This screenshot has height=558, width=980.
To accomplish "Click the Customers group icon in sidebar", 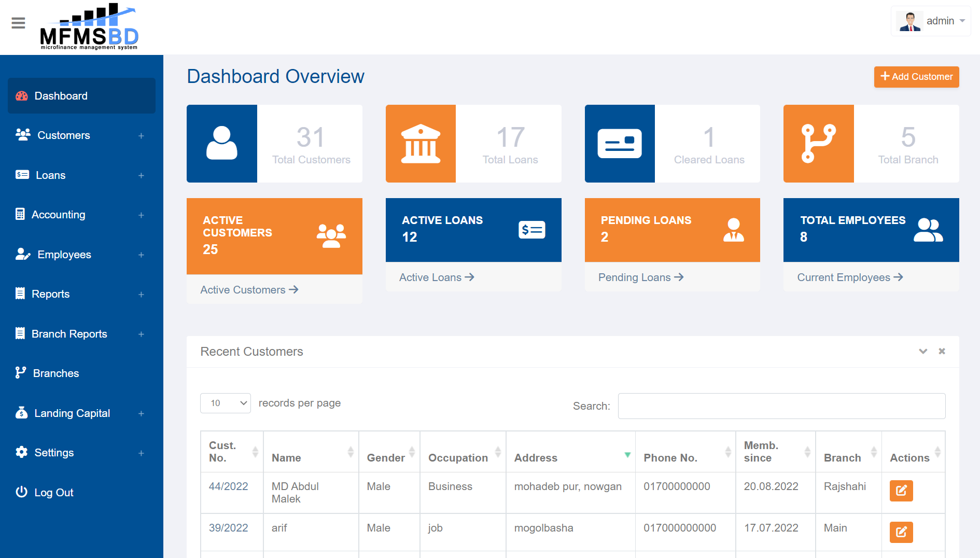I will pyautogui.click(x=23, y=135).
